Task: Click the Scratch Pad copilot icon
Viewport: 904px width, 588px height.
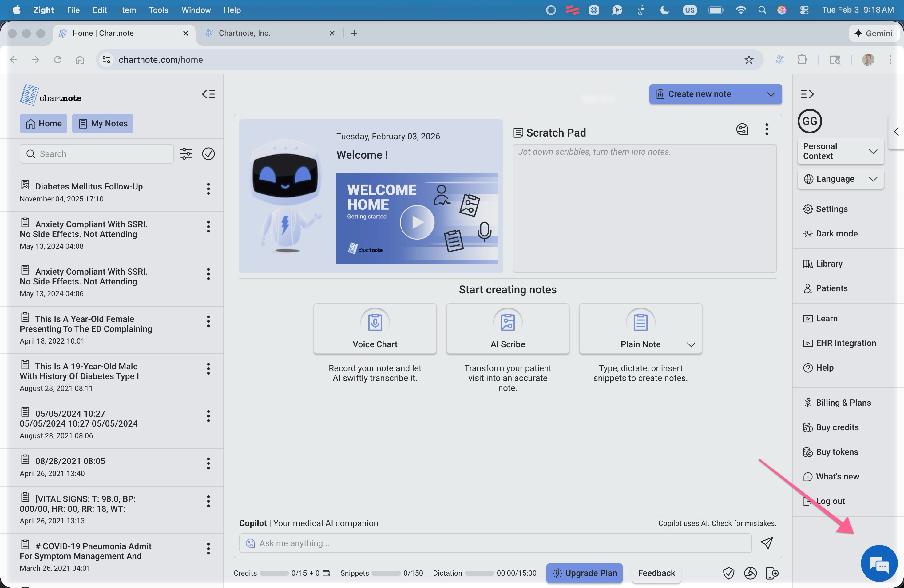Action: point(742,129)
